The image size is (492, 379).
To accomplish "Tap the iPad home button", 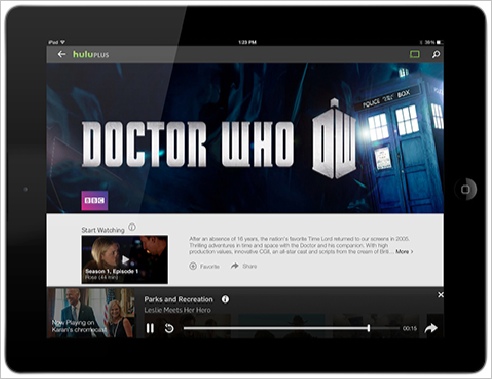I will click(x=465, y=189).
